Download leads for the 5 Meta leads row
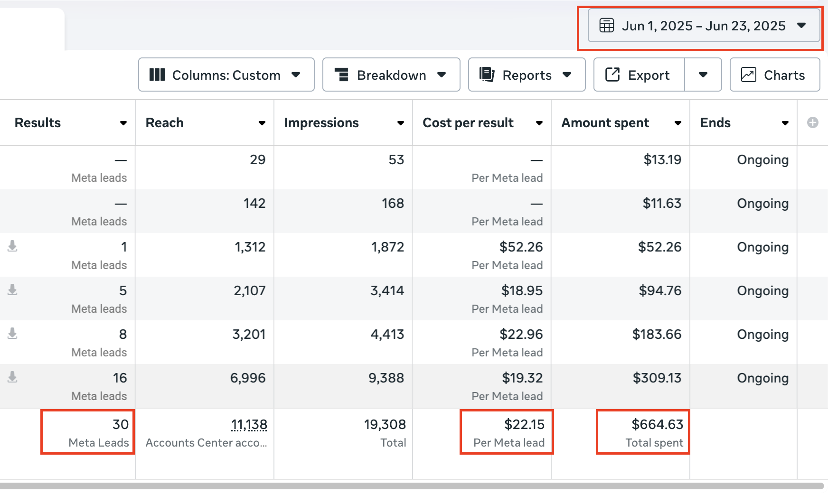 (13, 289)
